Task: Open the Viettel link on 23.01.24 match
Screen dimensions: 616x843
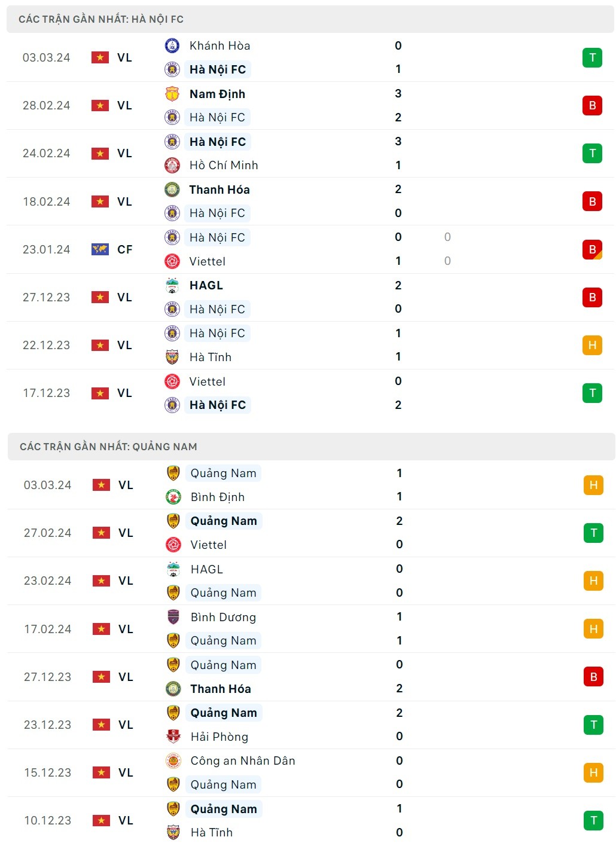Action: click(207, 261)
